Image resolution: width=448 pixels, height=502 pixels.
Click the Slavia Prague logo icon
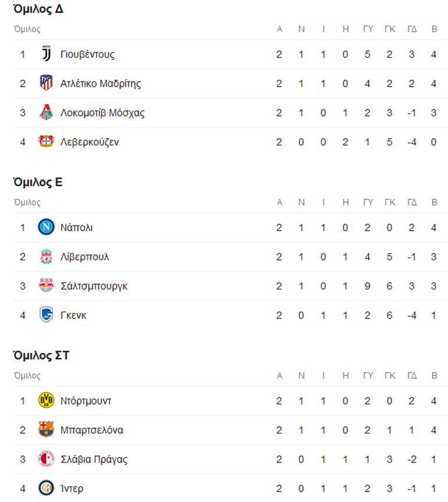point(46,459)
